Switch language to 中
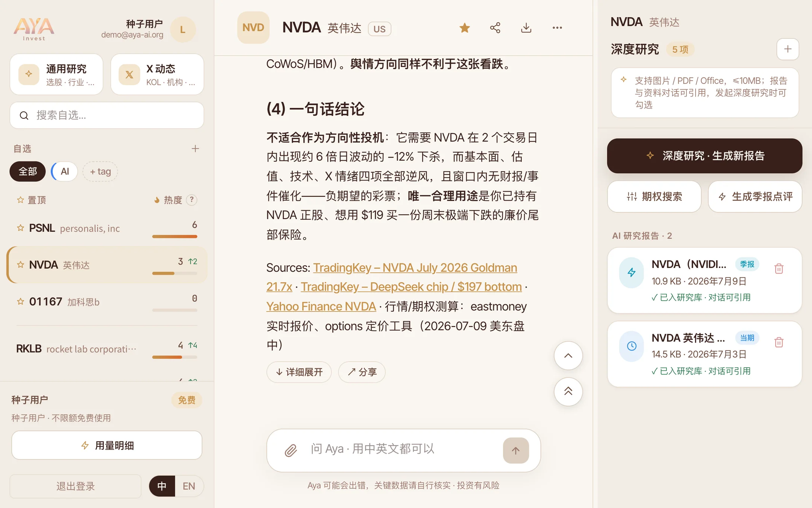 point(162,486)
